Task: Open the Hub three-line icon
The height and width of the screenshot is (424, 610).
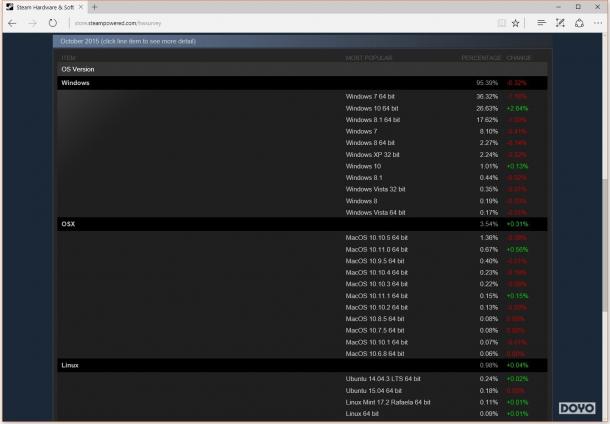Action: pyautogui.click(x=541, y=23)
